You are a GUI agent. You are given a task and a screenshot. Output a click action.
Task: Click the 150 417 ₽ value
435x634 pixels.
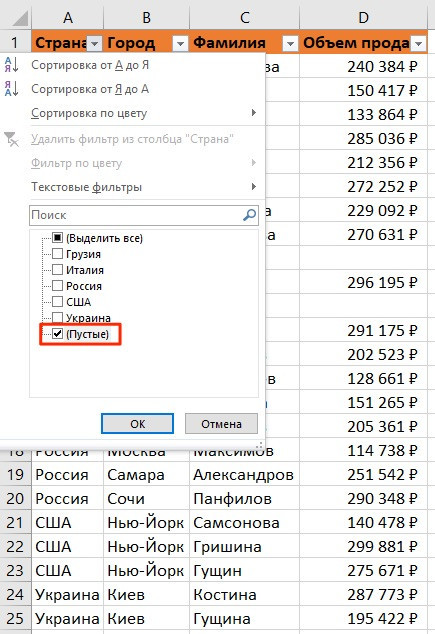click(382, 91)
